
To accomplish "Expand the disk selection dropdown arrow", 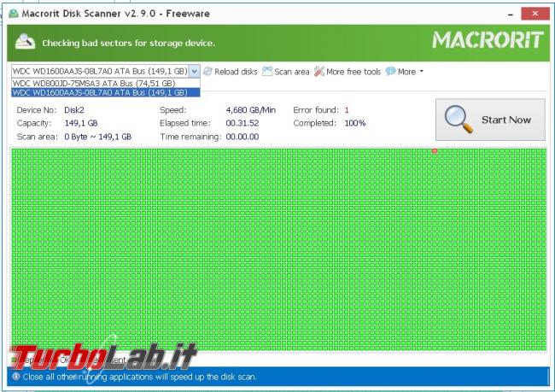I will pos(195,71).
